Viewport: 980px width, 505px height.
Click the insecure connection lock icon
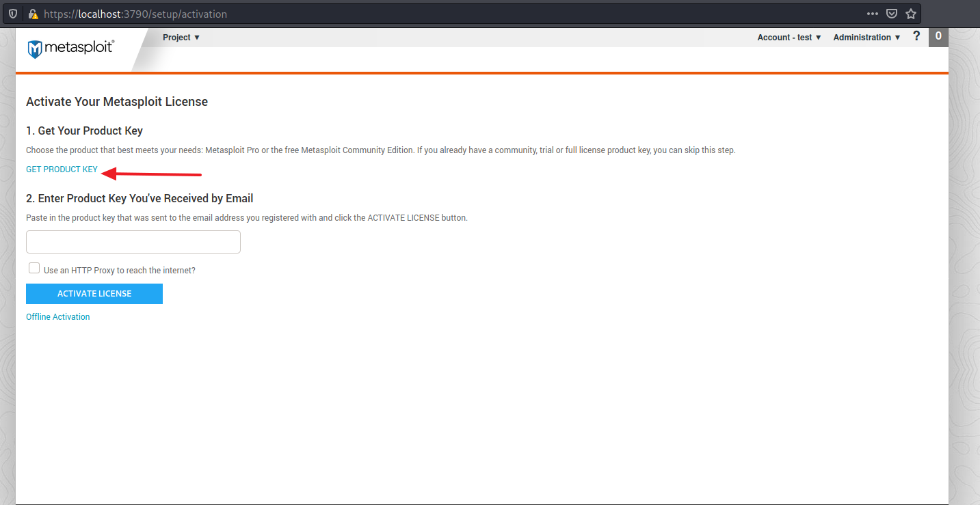32,14
